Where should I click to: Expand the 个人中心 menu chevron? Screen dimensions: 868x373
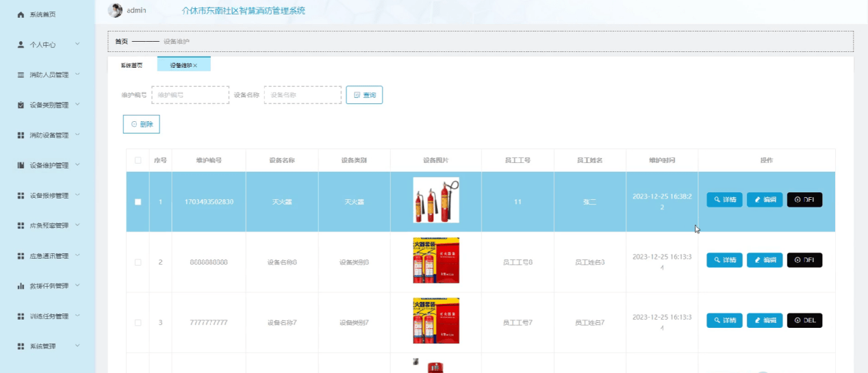pos(77,44)
